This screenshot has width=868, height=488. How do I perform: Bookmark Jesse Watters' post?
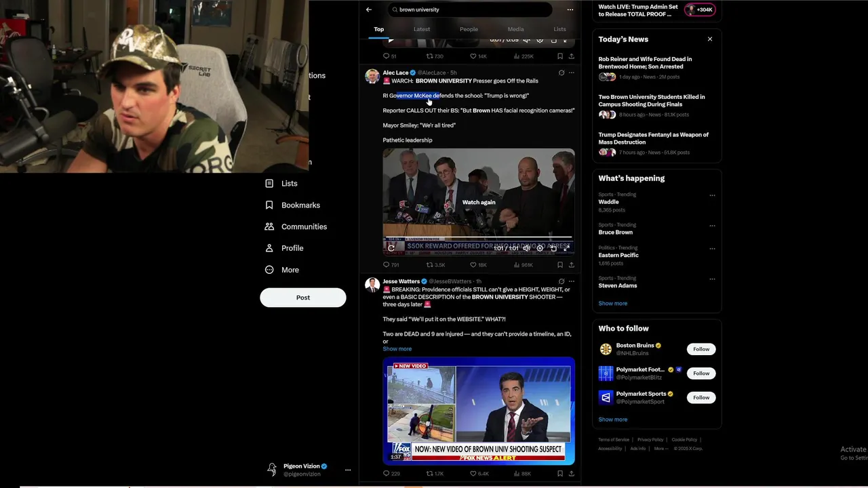pos(559,474)
